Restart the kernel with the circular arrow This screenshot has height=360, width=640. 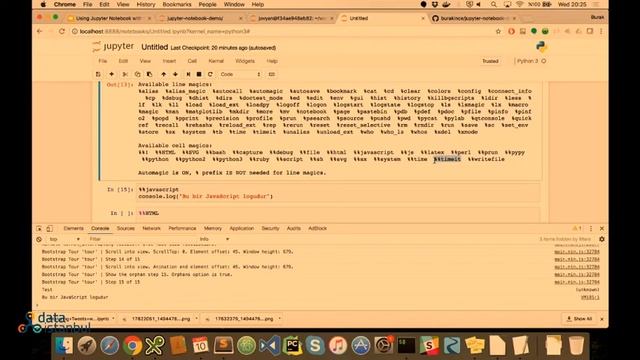pyautogui.click(x=210, y=74)
